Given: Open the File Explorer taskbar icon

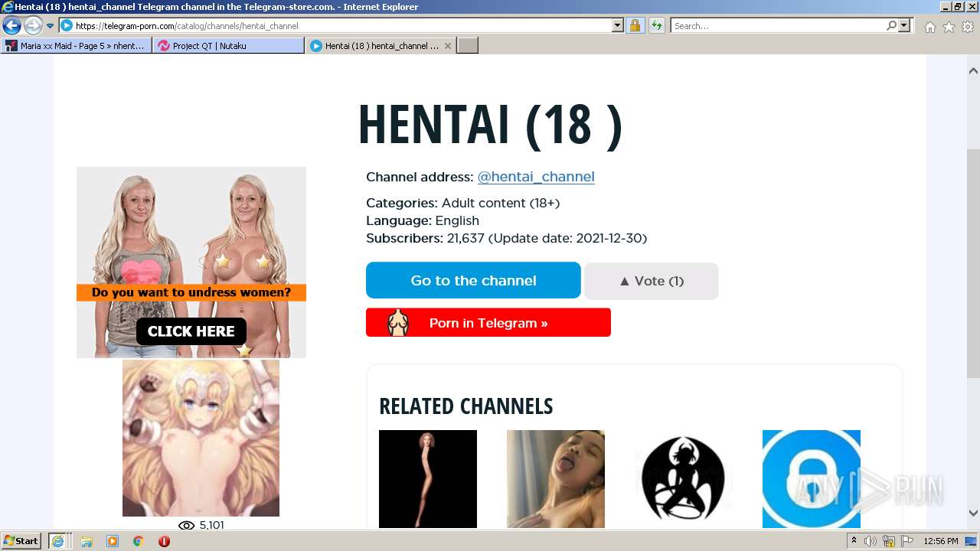Looking at the screenshot, I should [x=87, y=541].
